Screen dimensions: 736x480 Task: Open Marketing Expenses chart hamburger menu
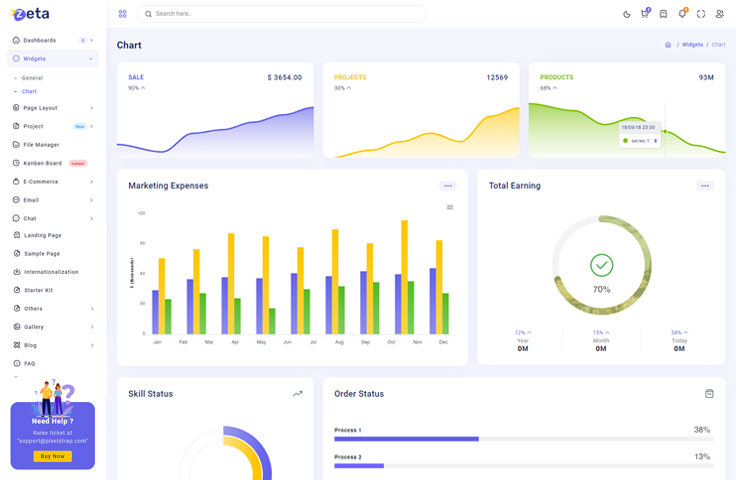click(x=450, y=207)
